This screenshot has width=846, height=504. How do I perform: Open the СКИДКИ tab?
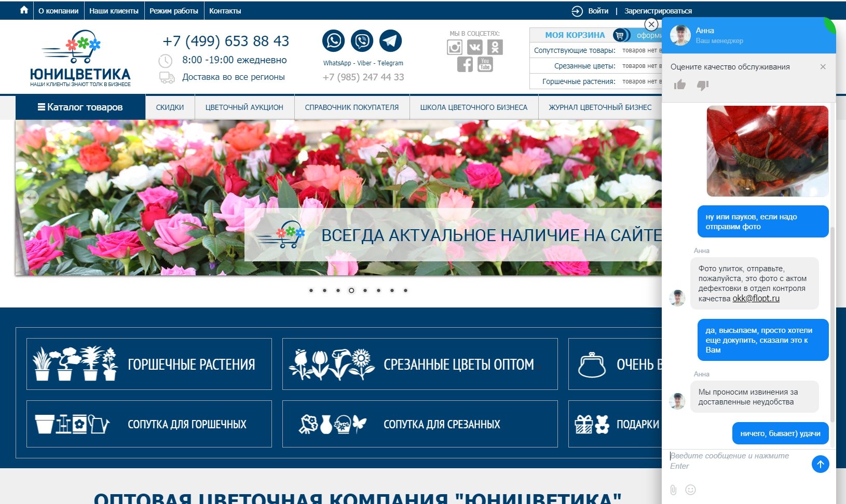pos(170,107)
